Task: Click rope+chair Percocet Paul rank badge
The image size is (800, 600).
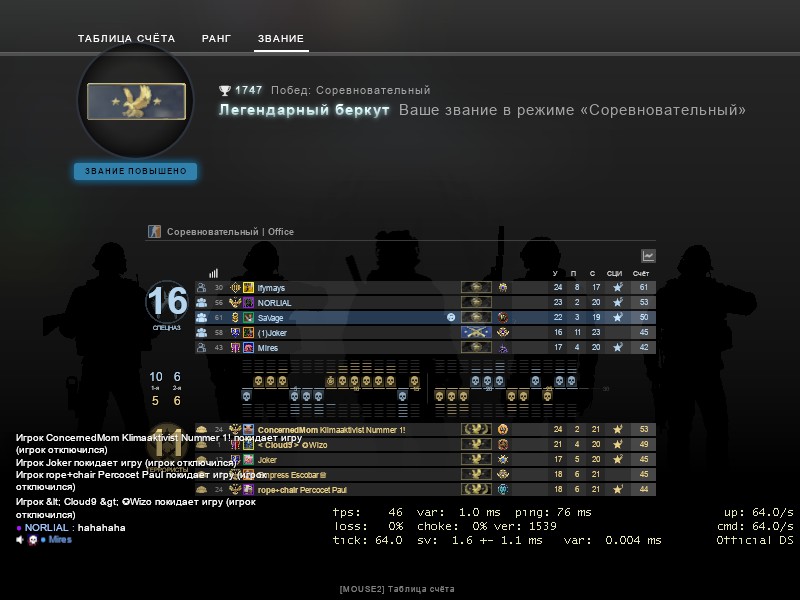Action: tap(476, 489)
